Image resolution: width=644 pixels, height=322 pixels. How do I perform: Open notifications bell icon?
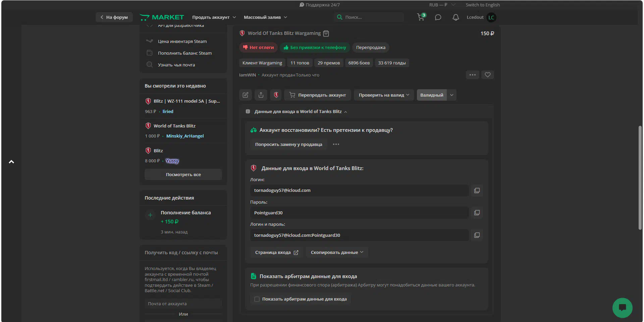[455, 17]
